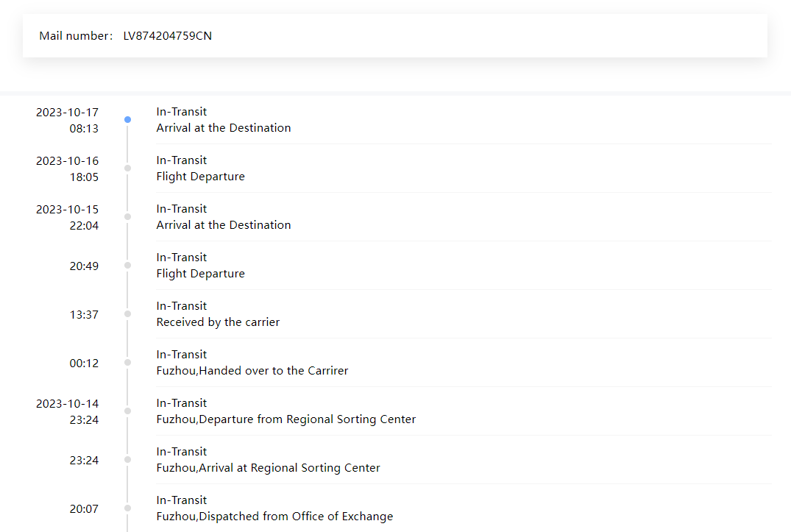
Task: Click the timeline dot beside 2023-10-15 22:04
Action: point(127,216)
